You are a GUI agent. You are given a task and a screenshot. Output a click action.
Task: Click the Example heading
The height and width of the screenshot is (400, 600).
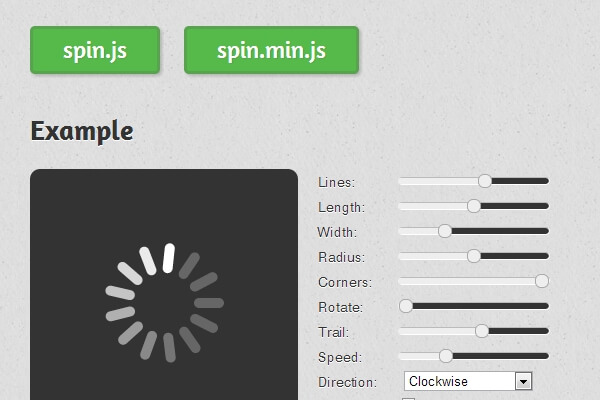pyautogui.click(x=82, y=131)
